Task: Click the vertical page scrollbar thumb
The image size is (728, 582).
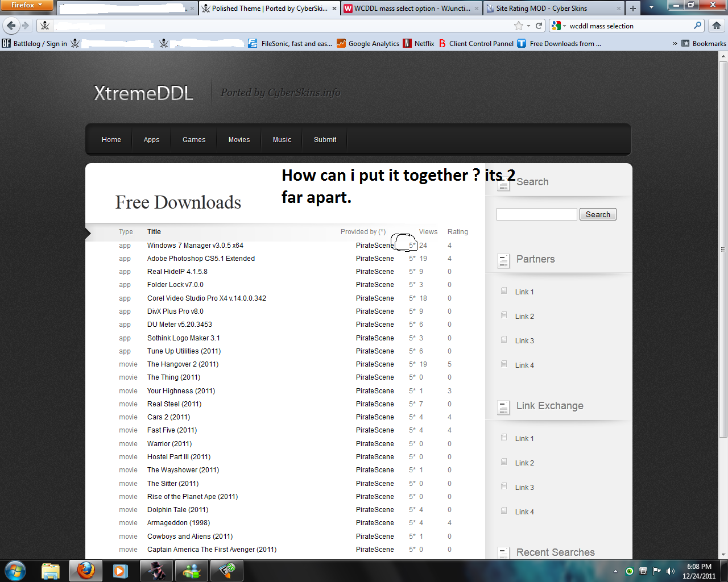Action: (x=723, y=244)
